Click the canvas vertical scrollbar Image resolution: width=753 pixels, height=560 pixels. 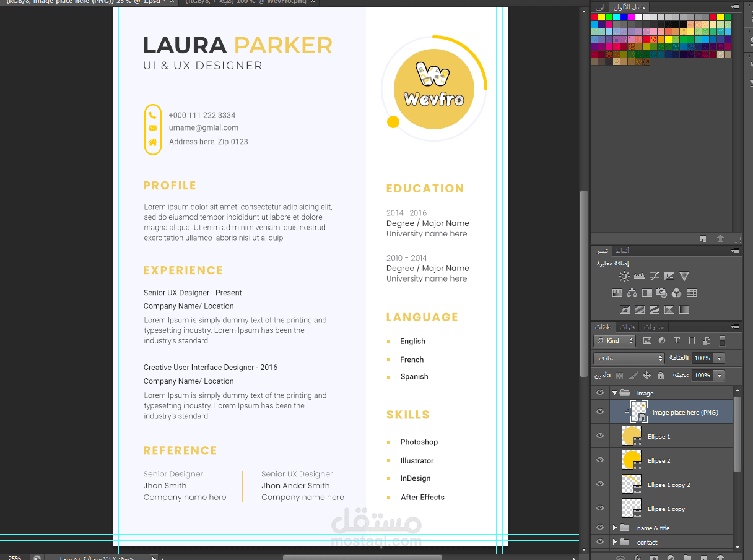583,283
